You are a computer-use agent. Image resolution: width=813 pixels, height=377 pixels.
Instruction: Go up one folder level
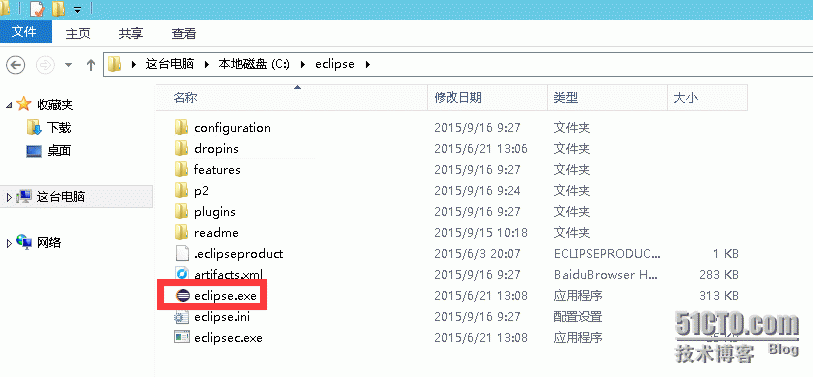coord(91,64)
